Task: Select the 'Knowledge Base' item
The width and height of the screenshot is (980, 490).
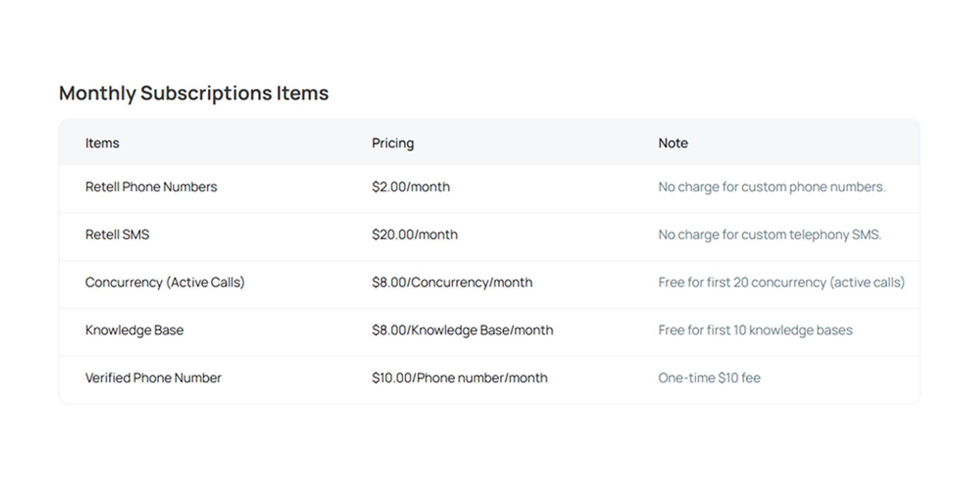Action: tap(134, 330)
